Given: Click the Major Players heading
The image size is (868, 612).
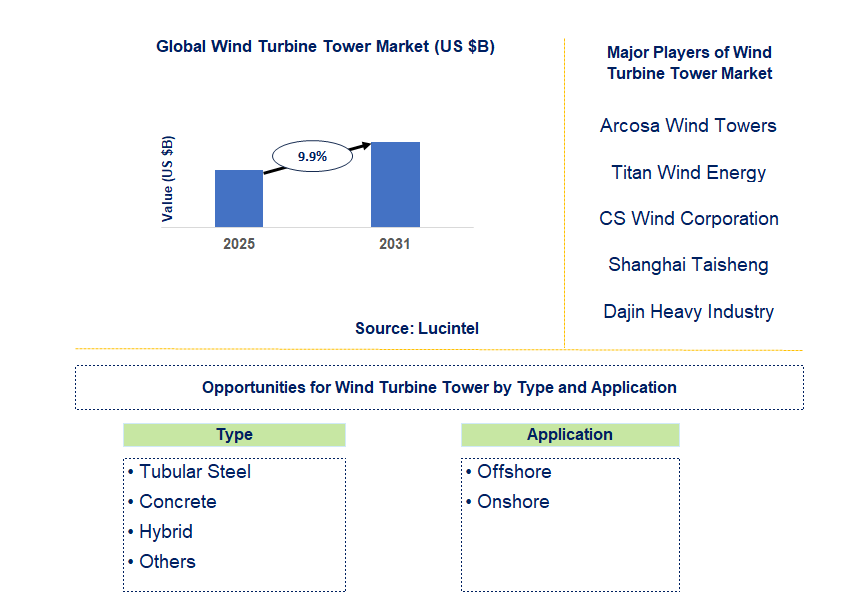Looking at the screenshot, I should 689,62.
